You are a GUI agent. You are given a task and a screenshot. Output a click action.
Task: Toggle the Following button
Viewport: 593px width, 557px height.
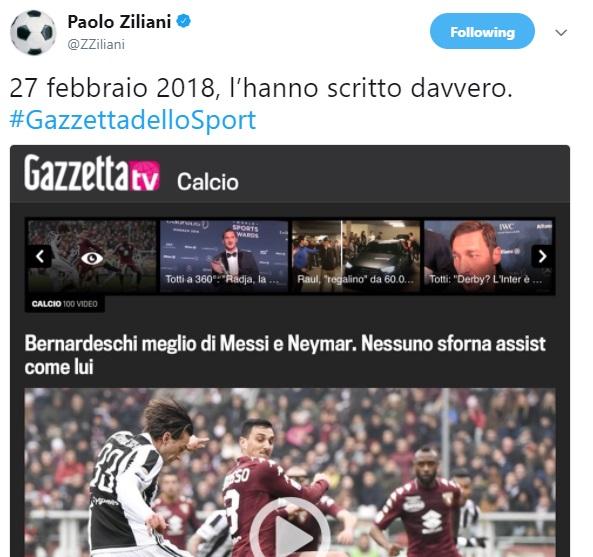click(x=482, y=31)
